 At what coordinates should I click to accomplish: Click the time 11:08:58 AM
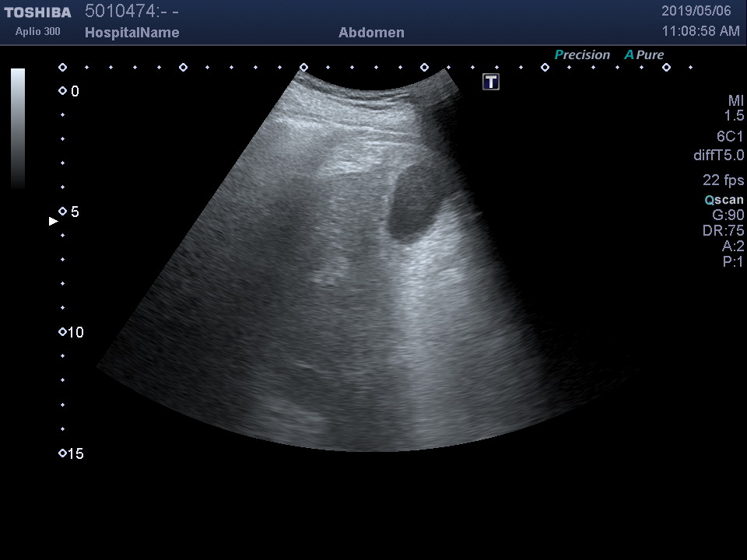pos(701,31)
